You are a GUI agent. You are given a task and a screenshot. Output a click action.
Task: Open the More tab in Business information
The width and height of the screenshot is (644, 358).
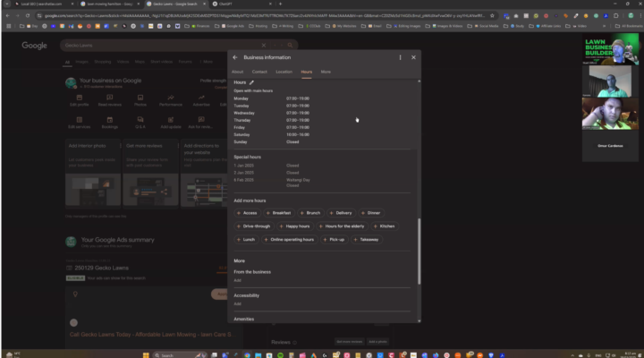(326, 72)
